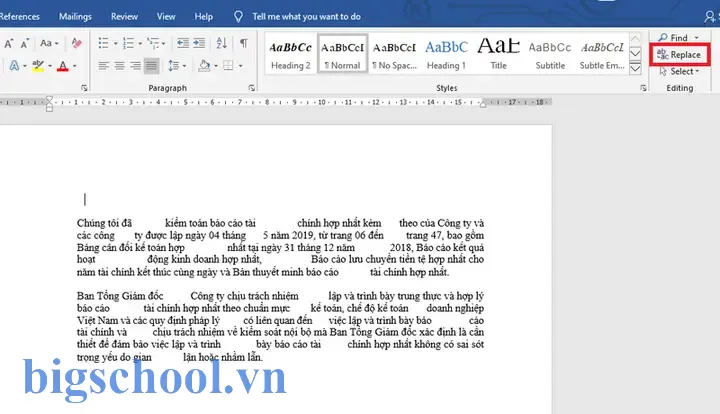Screen dimensions: 720x414
Task: Apply Text Effects outlined A icon
Action: (14, 66)
